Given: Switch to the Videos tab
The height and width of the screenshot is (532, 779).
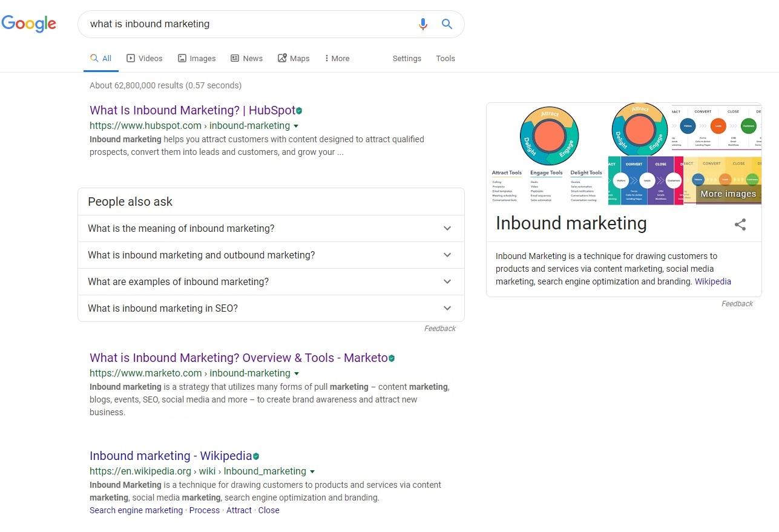Looking at the screenshot, I should [144, 59].
